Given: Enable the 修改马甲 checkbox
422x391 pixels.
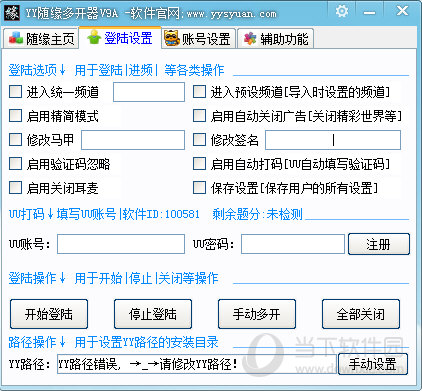Looking at the screenshot, I should coord(15,140).
